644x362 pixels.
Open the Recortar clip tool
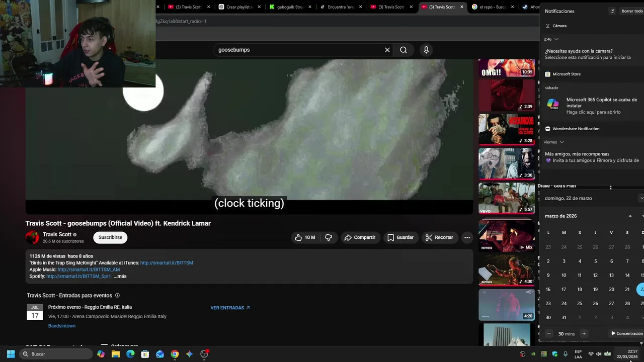439,237
